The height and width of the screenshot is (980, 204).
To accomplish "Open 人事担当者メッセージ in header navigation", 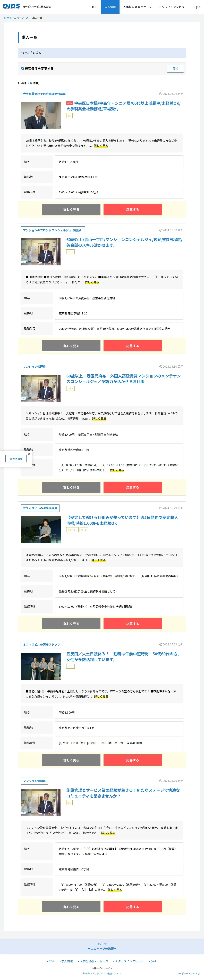I will tap(137, 7).
